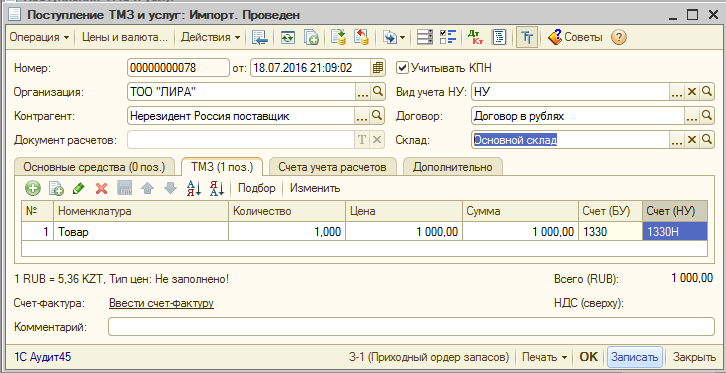
Task: Sort rows descending with Я-А icon
Action: [x=217, y=188]
